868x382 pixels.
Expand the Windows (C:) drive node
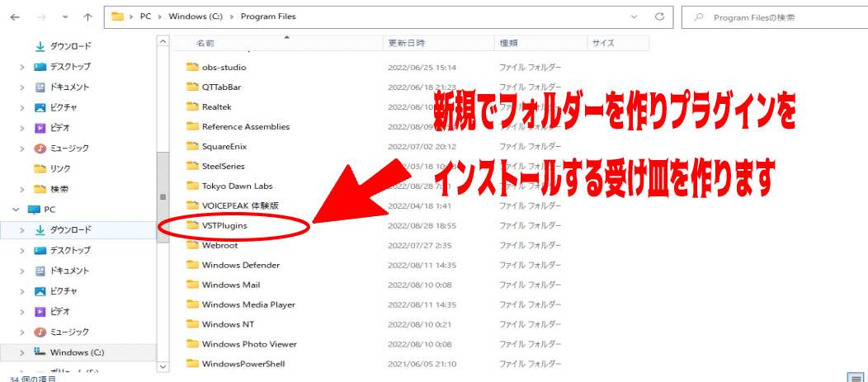tap(22, 352)
